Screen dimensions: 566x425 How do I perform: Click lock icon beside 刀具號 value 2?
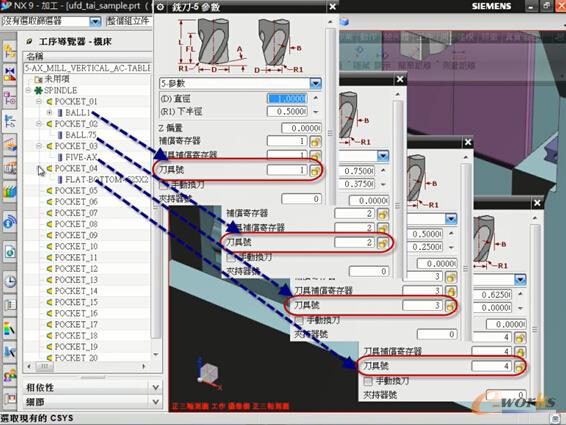[383, 243]
